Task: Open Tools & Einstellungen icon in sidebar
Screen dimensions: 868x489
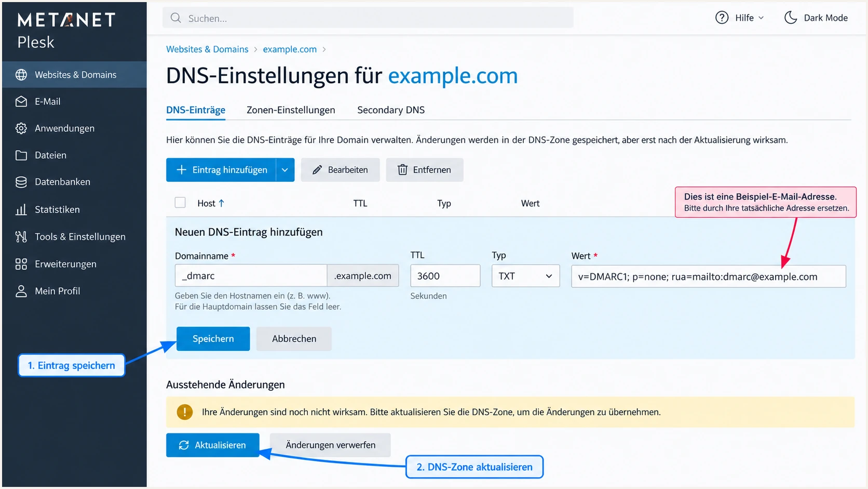Action: coord(21,237)
